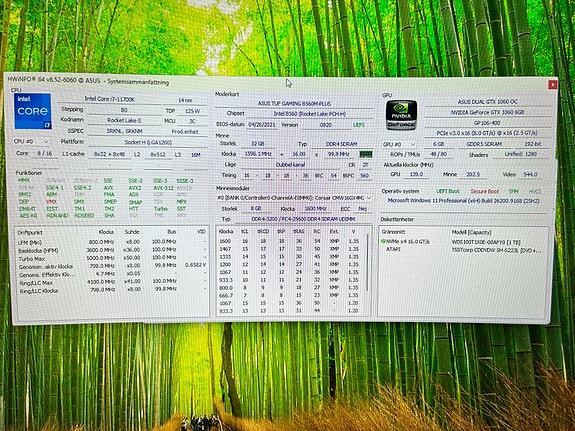
Task: Click the GDDR5 SDRAM field
Action: [484, 144]
